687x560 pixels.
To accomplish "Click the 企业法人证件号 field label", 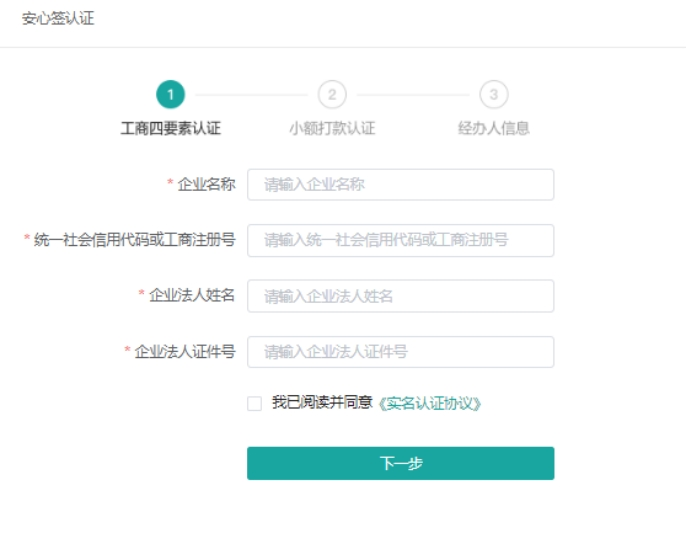I will (185, 352).
